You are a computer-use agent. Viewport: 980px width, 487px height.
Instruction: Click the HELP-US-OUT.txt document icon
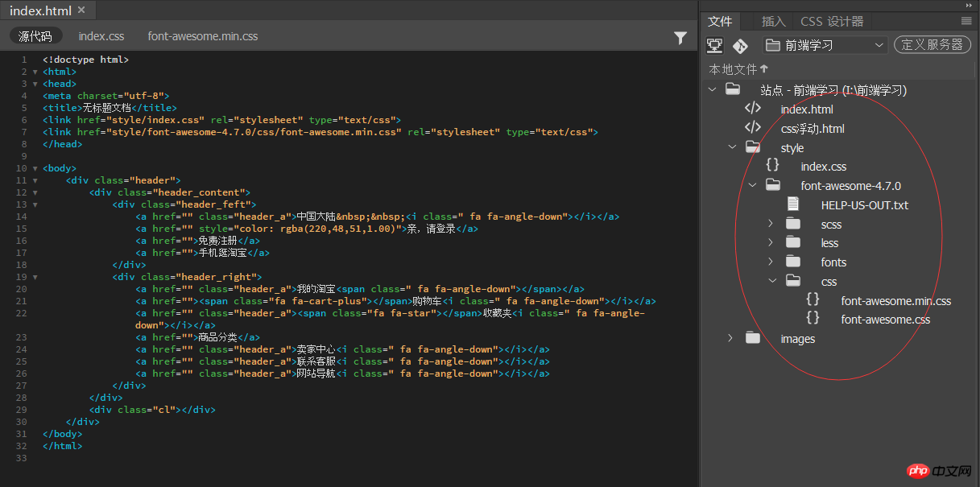793,204
